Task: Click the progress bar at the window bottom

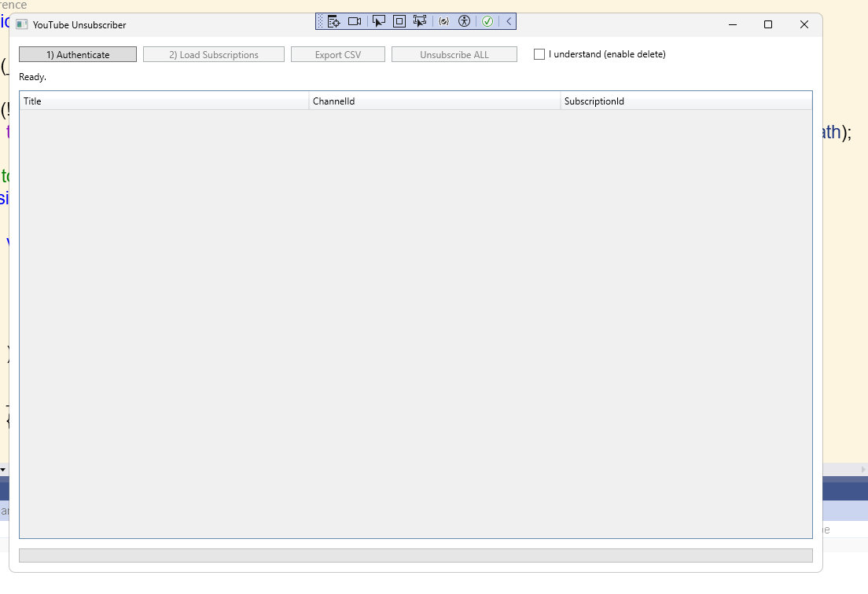Action: 415,555
